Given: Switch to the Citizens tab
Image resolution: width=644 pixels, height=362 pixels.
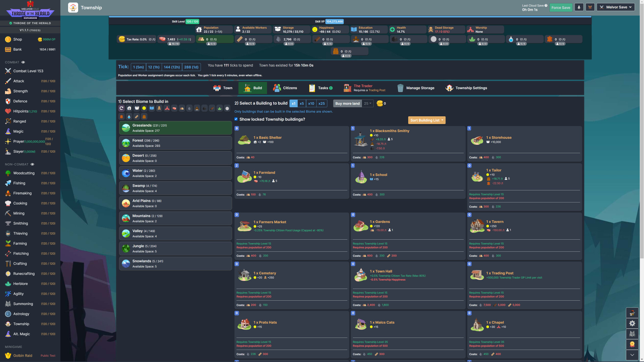Looking at the screenshot, I should point(285,88).
